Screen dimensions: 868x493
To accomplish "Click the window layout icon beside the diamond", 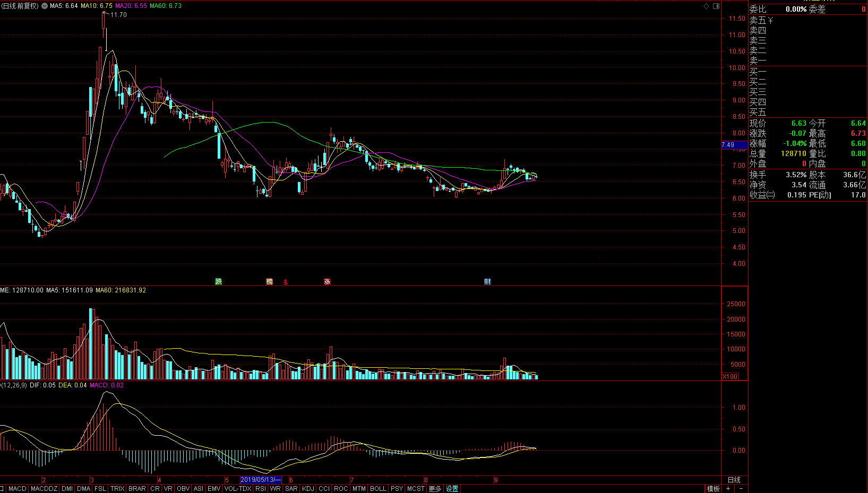I will [x=716, y=6].
